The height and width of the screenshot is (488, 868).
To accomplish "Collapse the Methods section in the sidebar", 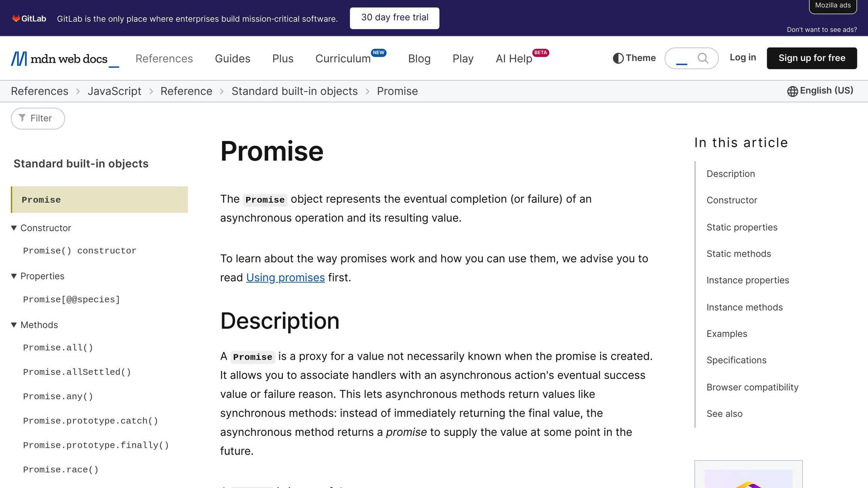I will (x=14, y=325).
